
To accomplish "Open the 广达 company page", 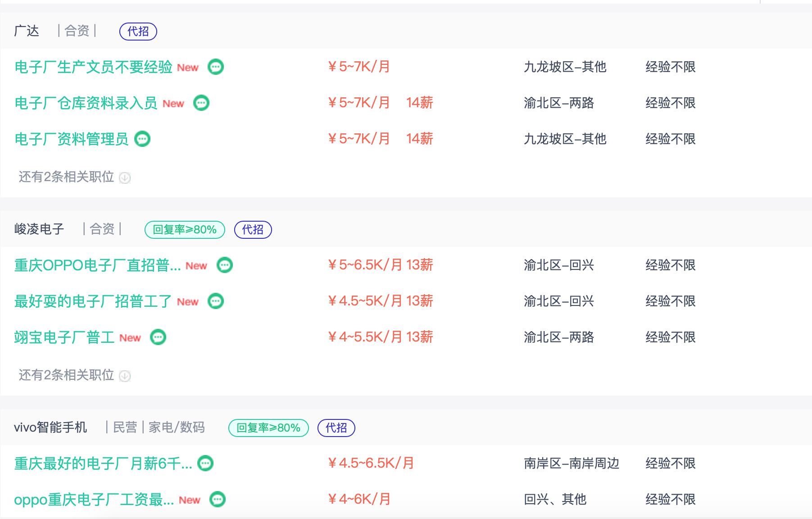I will (x=27, y=31).
